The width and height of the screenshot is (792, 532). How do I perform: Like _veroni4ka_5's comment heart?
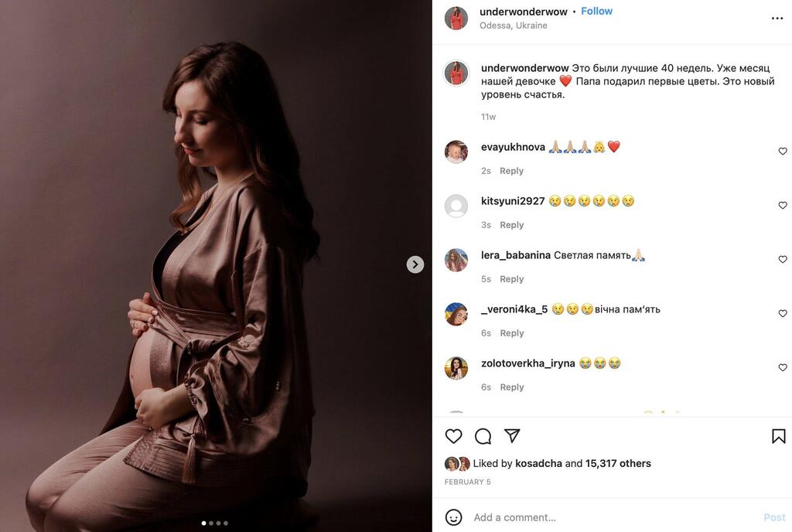tap(783, 313)
